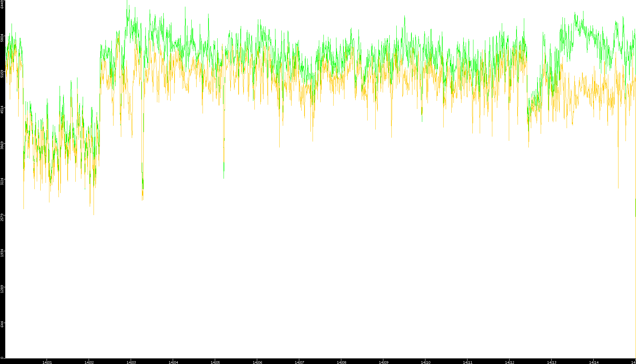
Task: Click the 14:14 time axis label
Action: coord(594,362)
